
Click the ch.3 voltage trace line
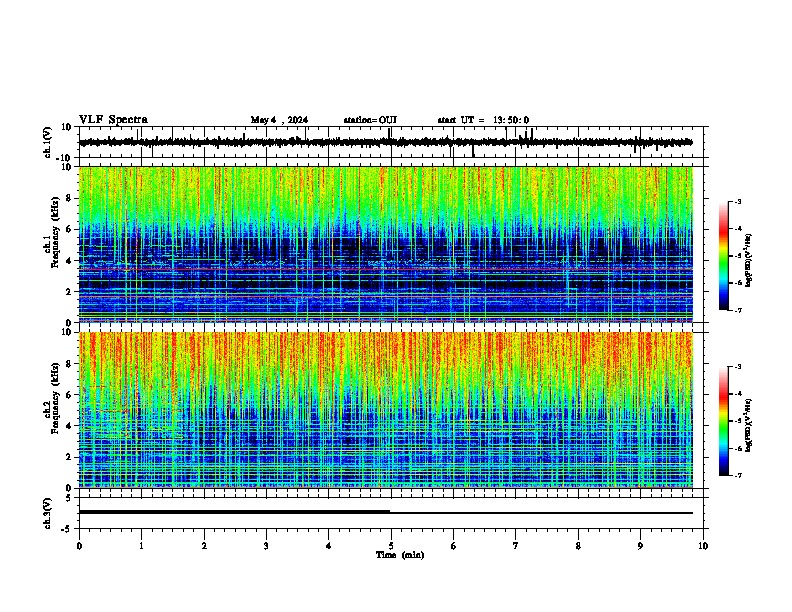[x=385, y=512]
